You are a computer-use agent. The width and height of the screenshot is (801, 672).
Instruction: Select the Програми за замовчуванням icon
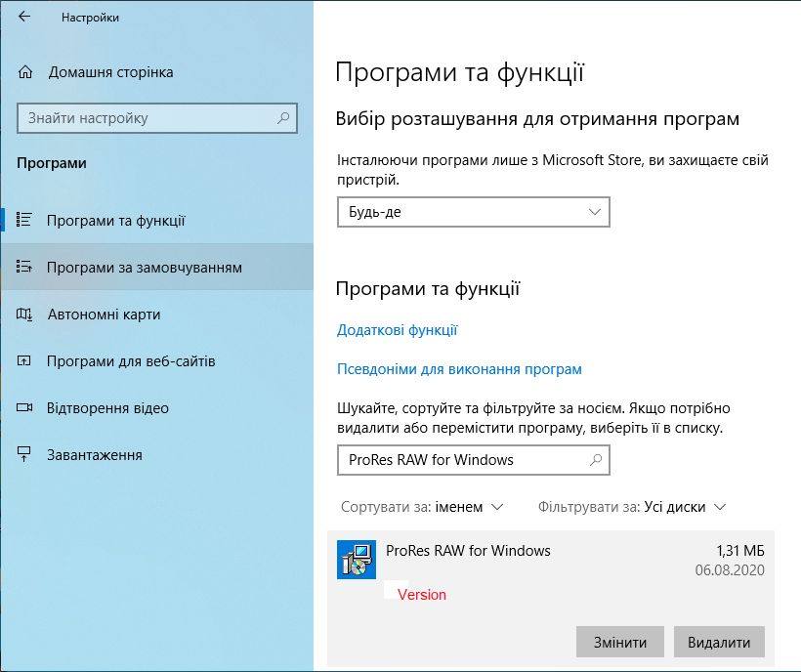pyautogui.click(x=24, y=267)
